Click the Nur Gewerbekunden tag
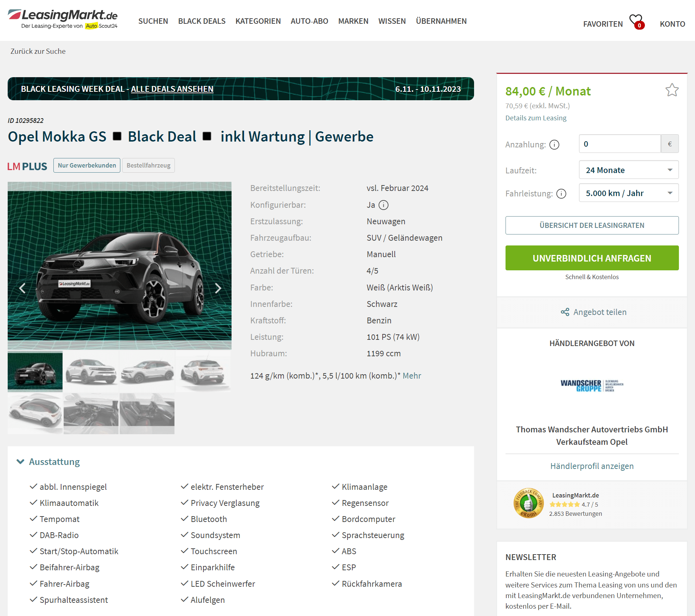The height and width of the screenshot is (616, 695). [87, 165]
